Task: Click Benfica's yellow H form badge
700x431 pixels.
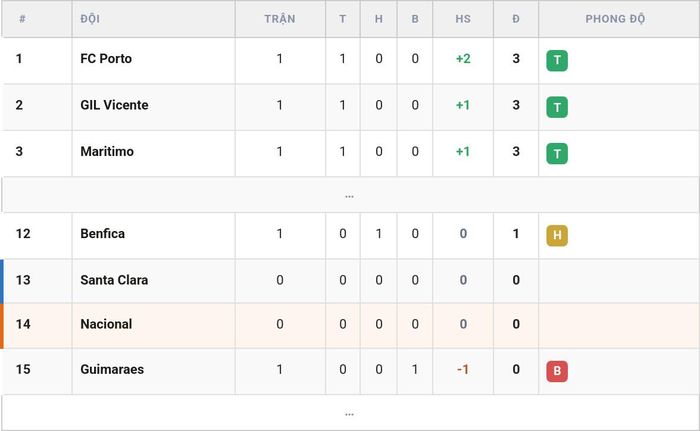Action: pos(557,235)
